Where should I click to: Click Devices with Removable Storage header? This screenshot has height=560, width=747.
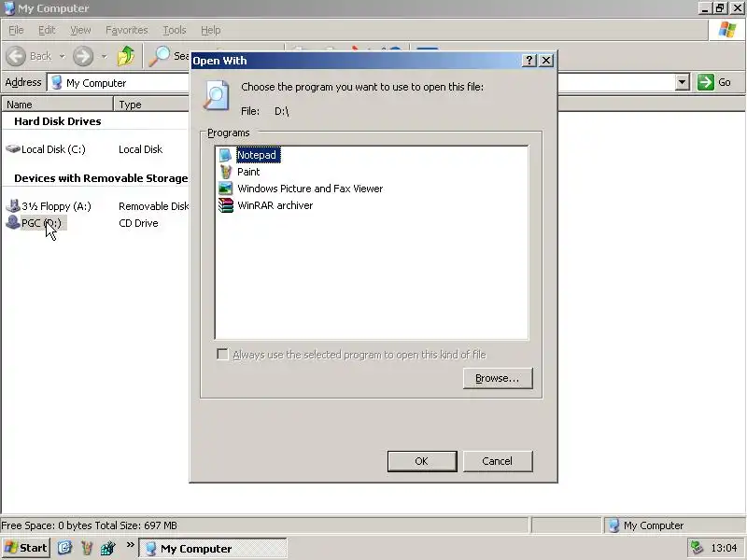101,178
